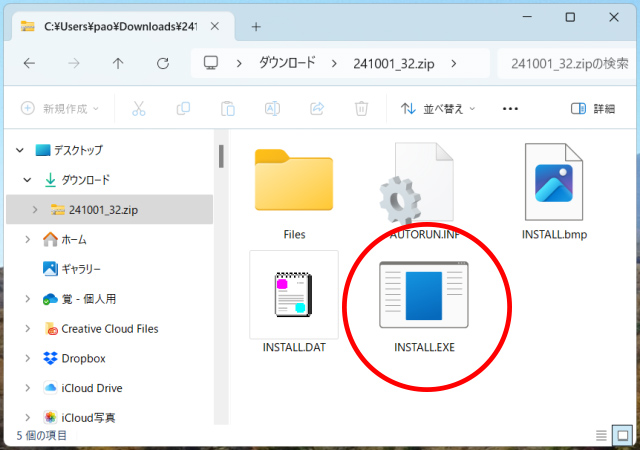This screenshot has height=450, width=640.
Task: Click the Rename icon in toolbar
Action: coord(272,108)
